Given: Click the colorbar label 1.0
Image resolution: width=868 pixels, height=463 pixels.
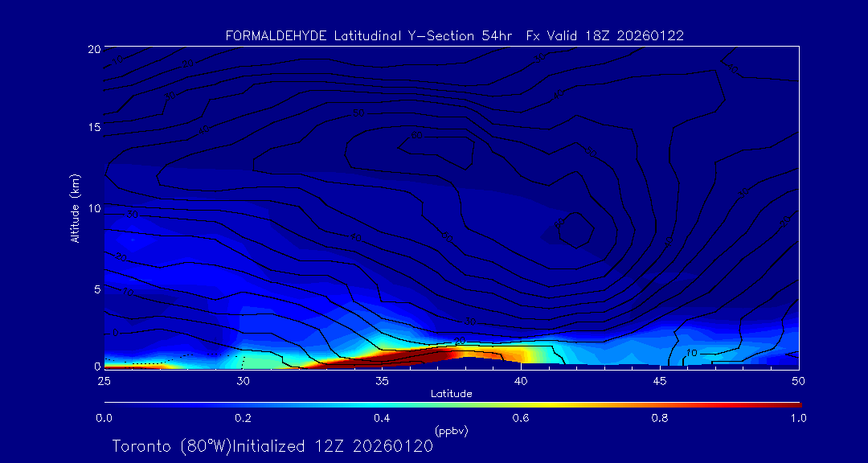Looking at the screenshot, I should (798, 418).
